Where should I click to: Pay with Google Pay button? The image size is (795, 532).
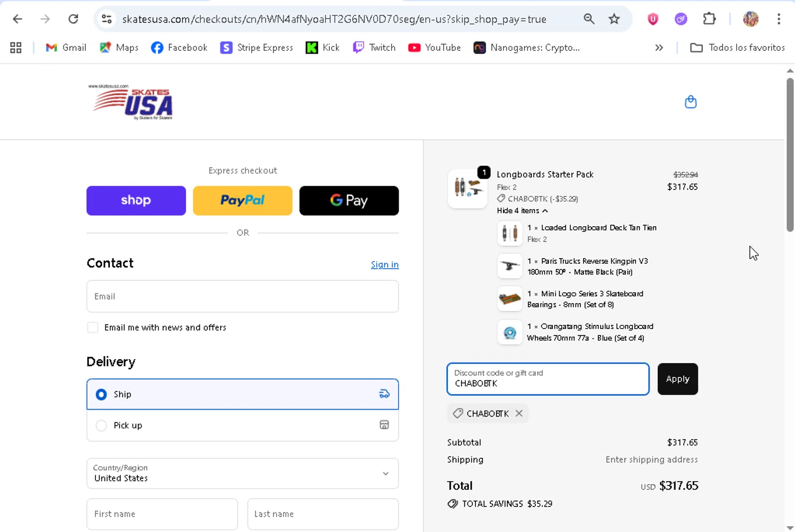[x=349, y=200]
